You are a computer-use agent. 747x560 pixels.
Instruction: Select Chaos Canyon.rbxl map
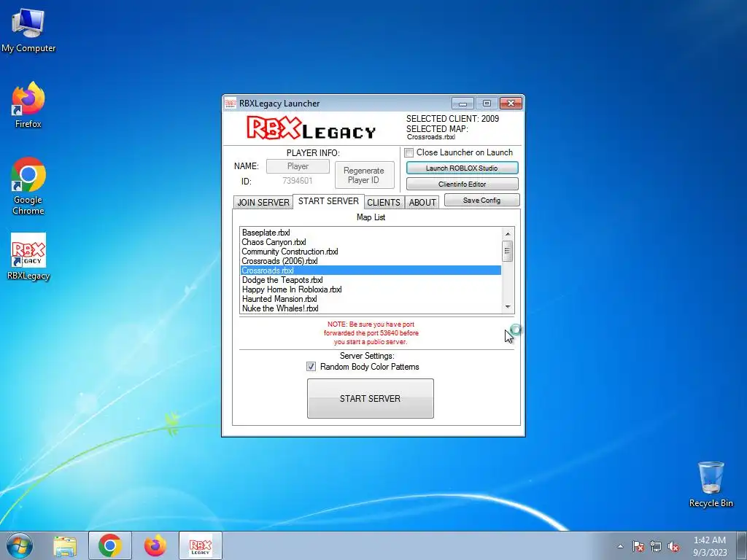371,242
